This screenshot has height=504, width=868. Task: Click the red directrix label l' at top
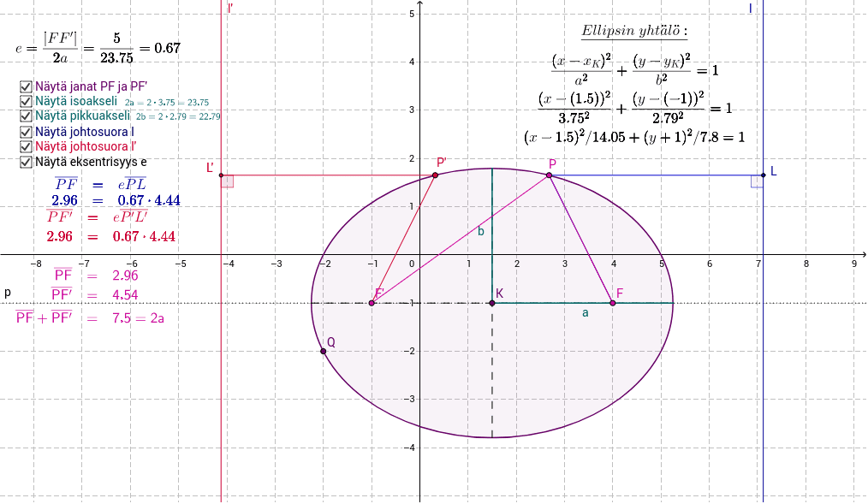point(229,9)
